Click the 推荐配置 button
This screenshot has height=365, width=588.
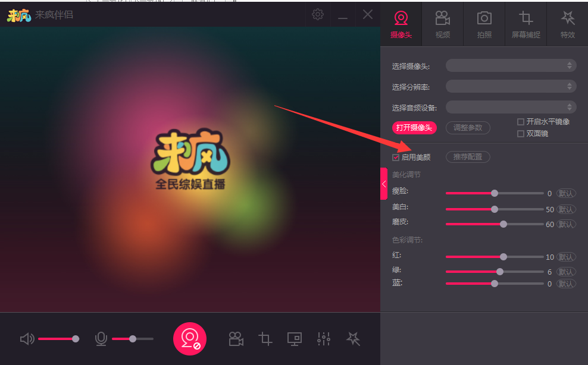pyautogui.click(x=468, y=157)
